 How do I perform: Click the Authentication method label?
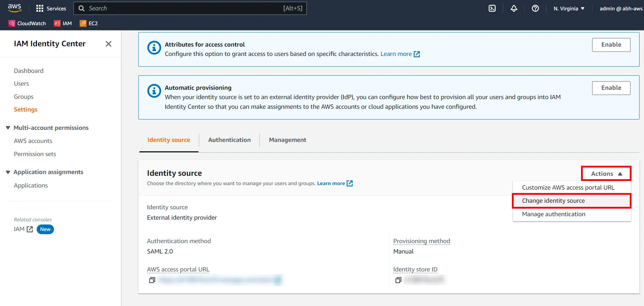pos(179,241)
